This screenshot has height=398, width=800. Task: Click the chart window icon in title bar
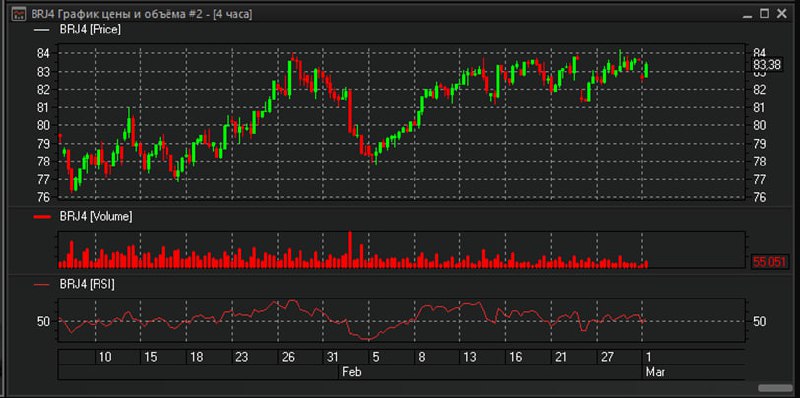(x=18, y=14)
